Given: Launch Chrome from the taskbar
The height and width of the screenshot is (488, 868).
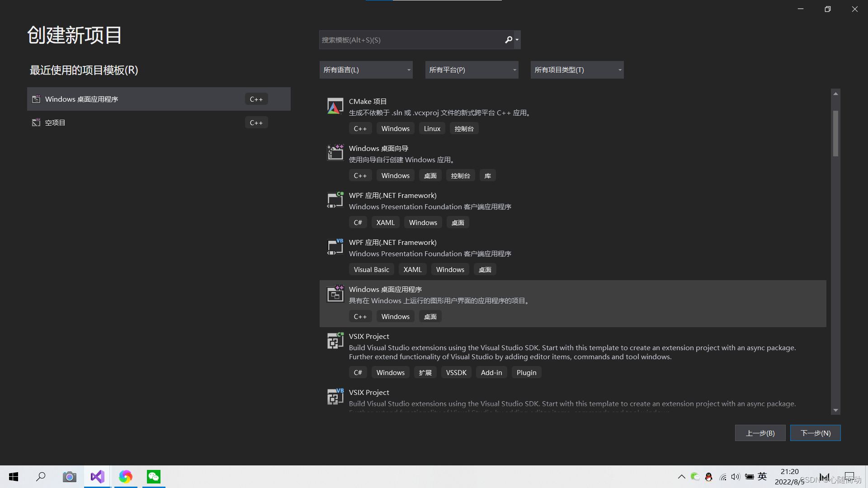Looking at the screenshot, I should [x=125, y=476].
